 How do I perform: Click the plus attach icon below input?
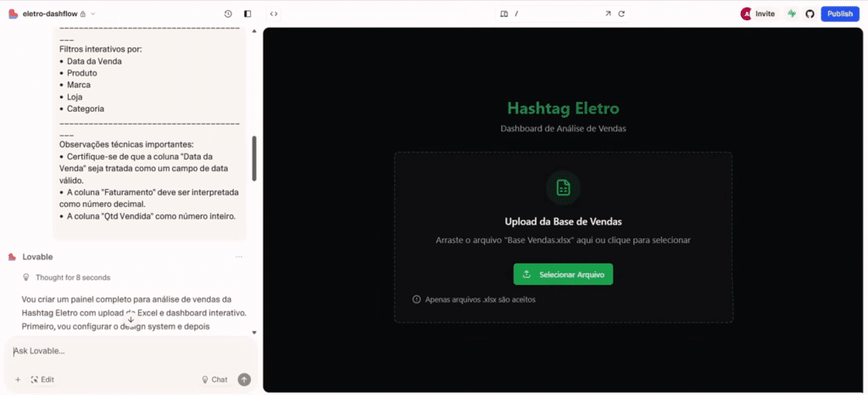click(x=18, y=380)
